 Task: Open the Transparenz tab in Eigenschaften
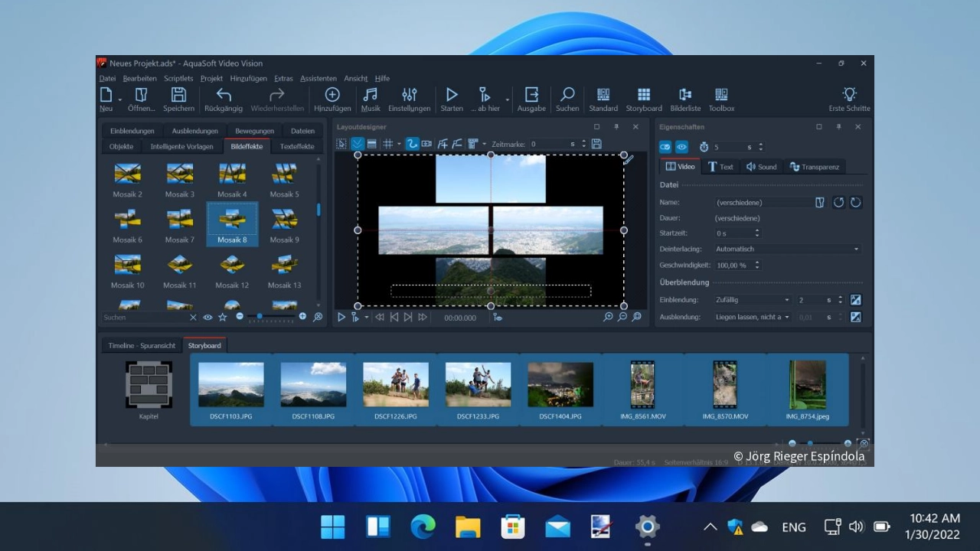pos(815,166)
